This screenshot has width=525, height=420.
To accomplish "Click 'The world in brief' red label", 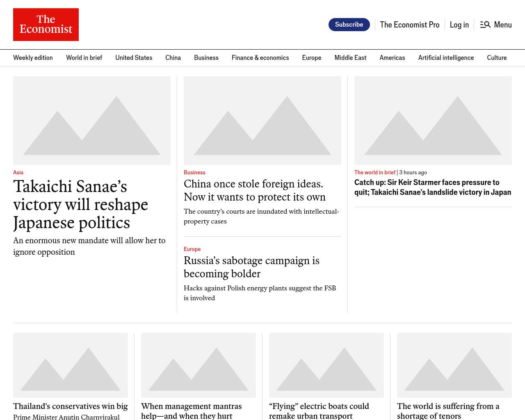I will [x=375, y=172].
